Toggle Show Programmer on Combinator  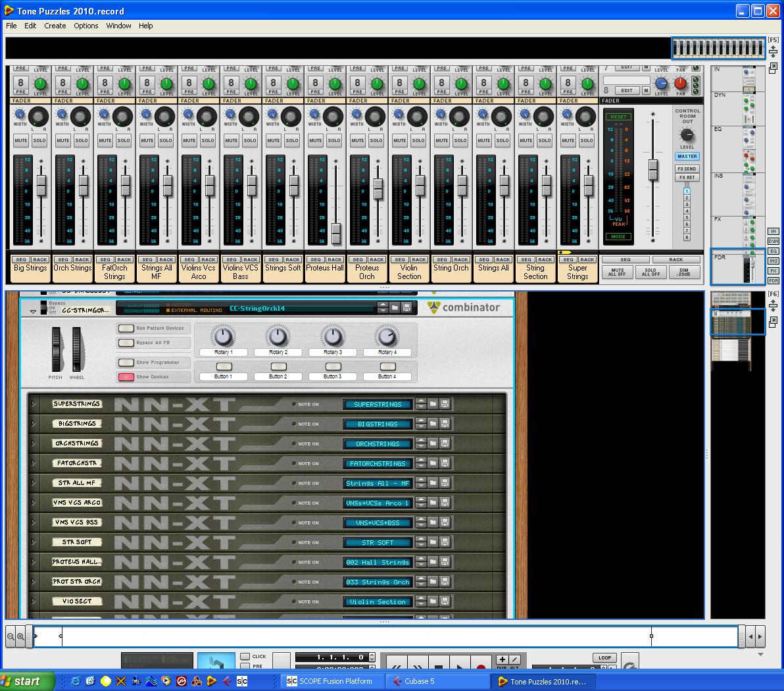pos(126,362)
